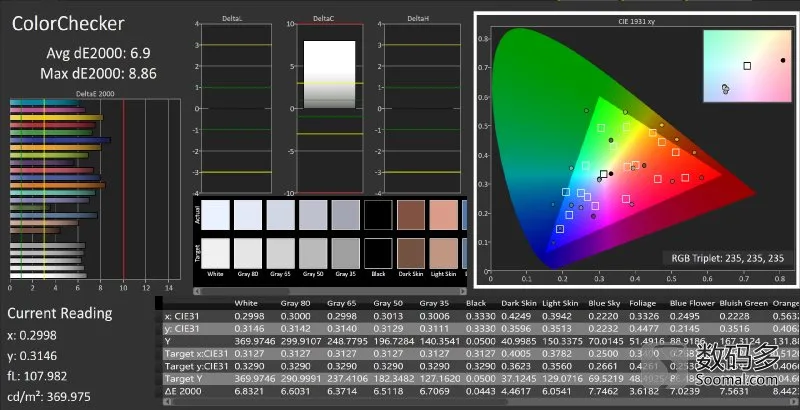The image size is (800, 410).
Task: Click the RGB Triplet: 235, 235, 235 readout
Action: click(x=728, y=259)
